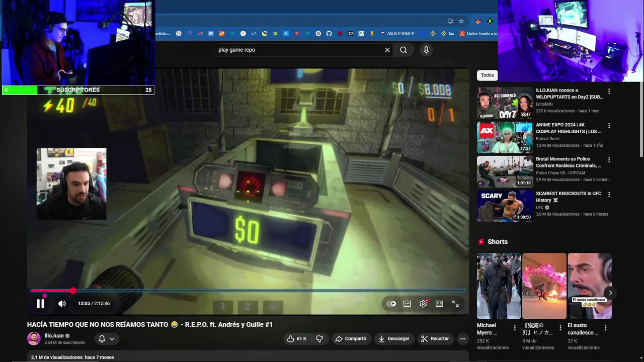
Task: Open 'El susto canallesco' short
Action: pyautogui.click(x=589, y=286)
